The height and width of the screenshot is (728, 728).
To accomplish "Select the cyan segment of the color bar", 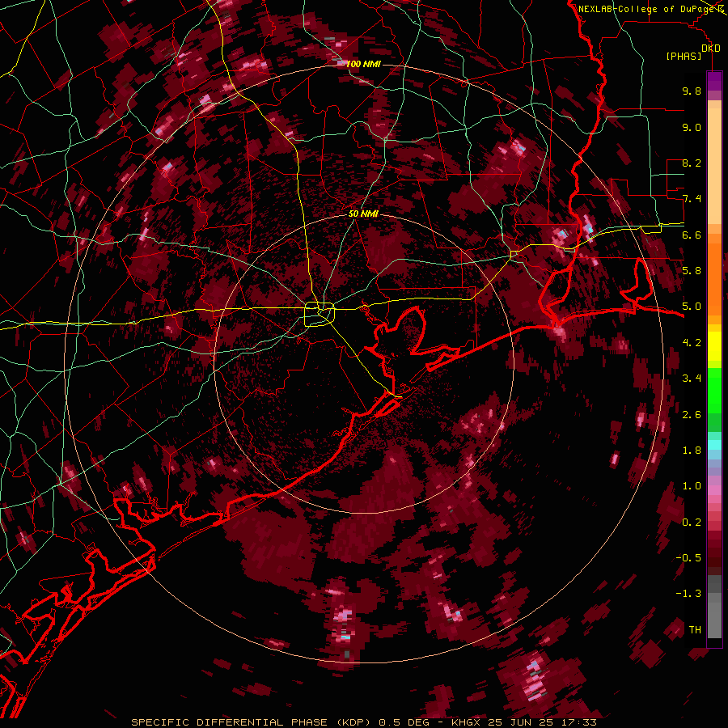I will click(714, 445).
